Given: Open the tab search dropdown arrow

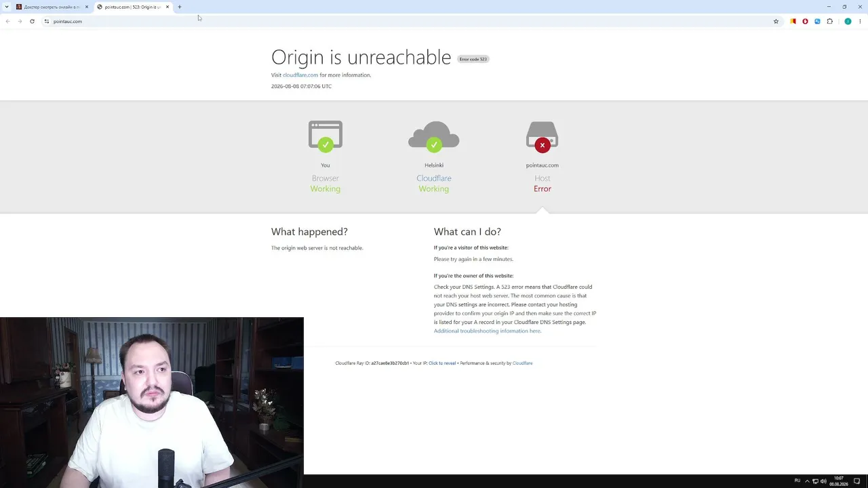Looking at the screenshot, I should tap(6, 7).
